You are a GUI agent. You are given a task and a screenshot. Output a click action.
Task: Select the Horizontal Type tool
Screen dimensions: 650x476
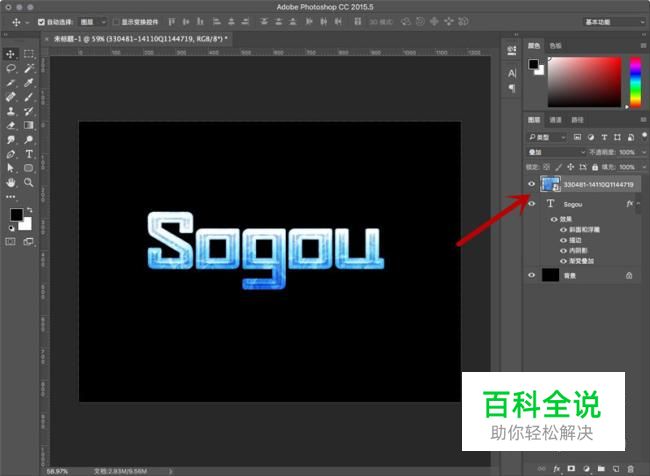coord(29,154)
